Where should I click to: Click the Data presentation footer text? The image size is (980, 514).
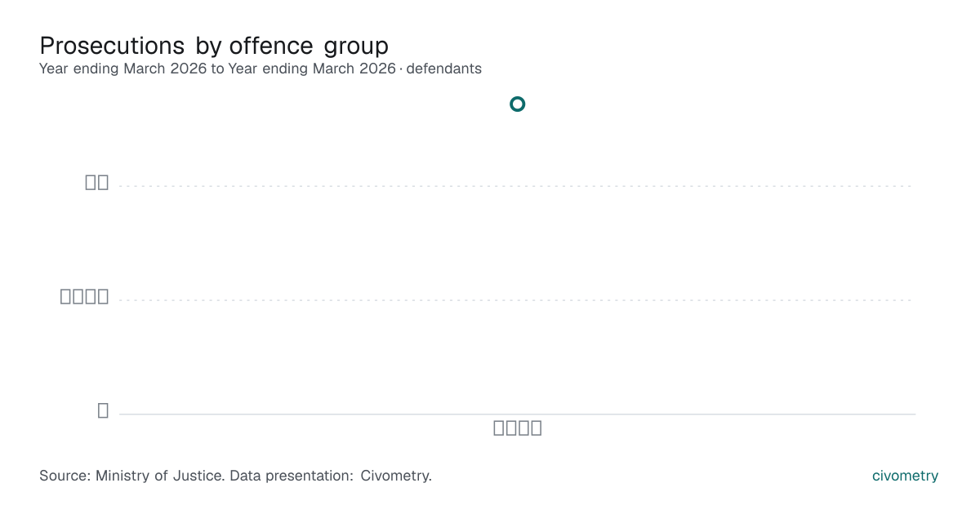pyautogui.click(x=292, y=476)
